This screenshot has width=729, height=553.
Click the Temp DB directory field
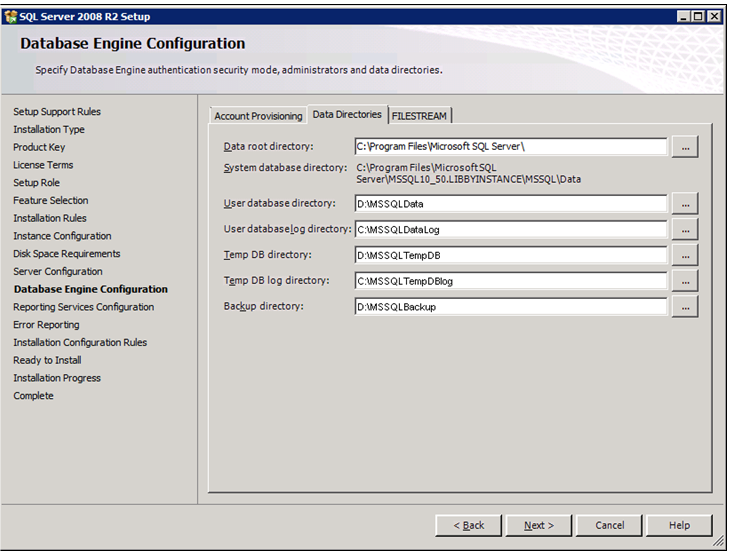click(510, 256)
